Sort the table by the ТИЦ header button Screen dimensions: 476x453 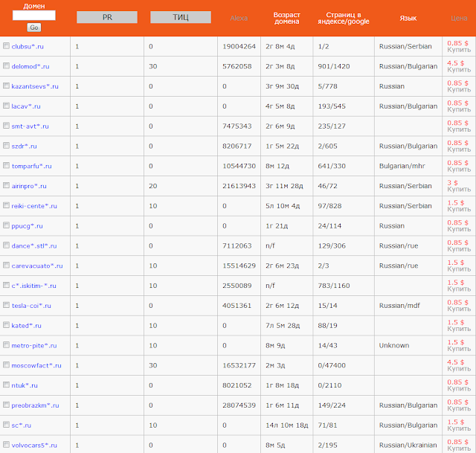pyautogui.click(x=181, y=17)
